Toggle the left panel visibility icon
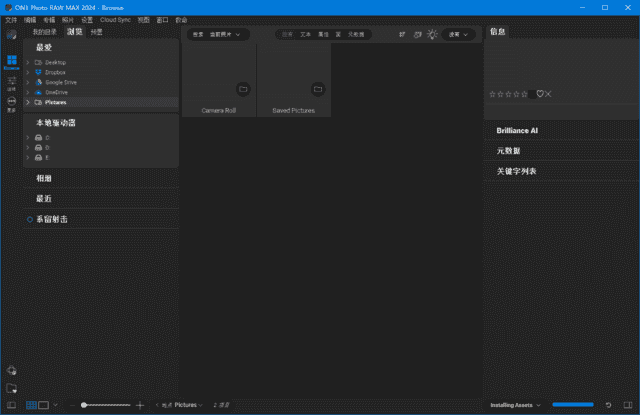The image size is (640, 415). point(11,405)
